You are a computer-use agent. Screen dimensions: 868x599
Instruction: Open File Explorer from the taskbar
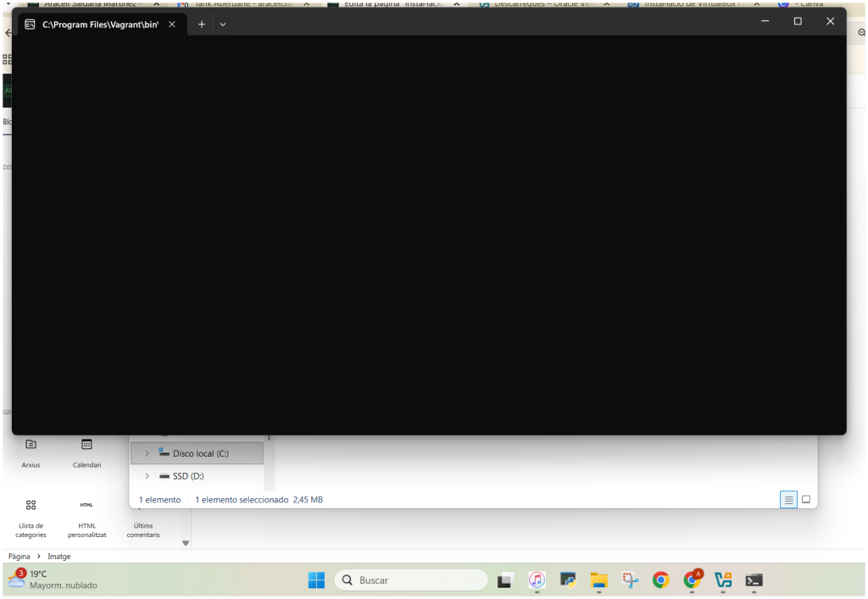coord(599,580)
